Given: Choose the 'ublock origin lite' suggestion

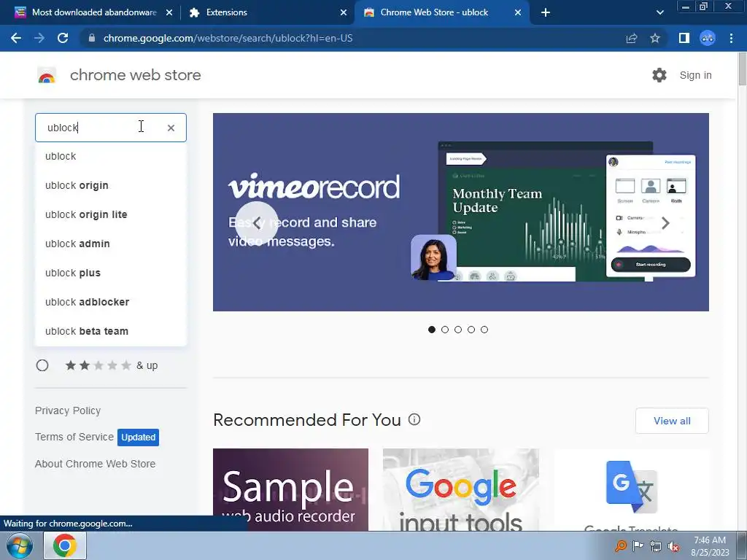Looking at the screenshot, I should click(x=111, y=214).
